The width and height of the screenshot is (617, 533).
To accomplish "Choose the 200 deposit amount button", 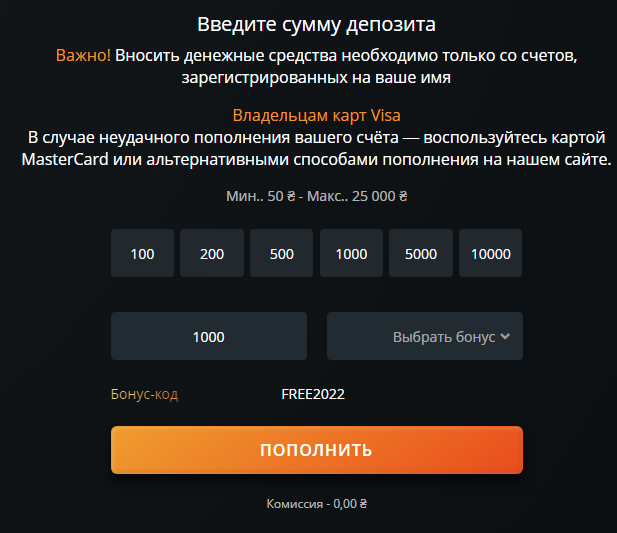I will coord(212,253).
